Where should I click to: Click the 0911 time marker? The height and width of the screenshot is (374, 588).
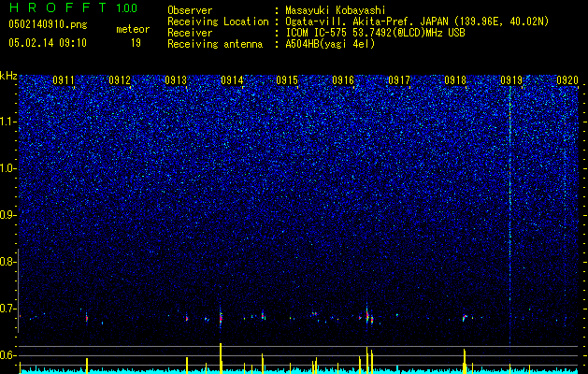64,80
